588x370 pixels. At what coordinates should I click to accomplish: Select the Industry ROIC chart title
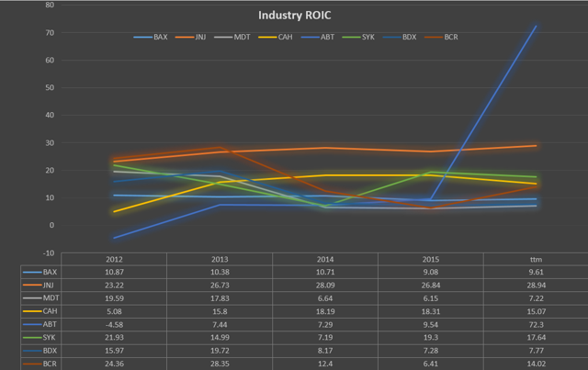click(x=294, y=16)
